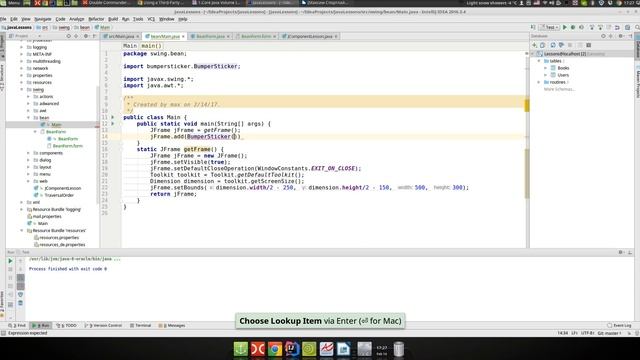
Task: Run with coverage using the shield icon
Action: click(582, 27)
